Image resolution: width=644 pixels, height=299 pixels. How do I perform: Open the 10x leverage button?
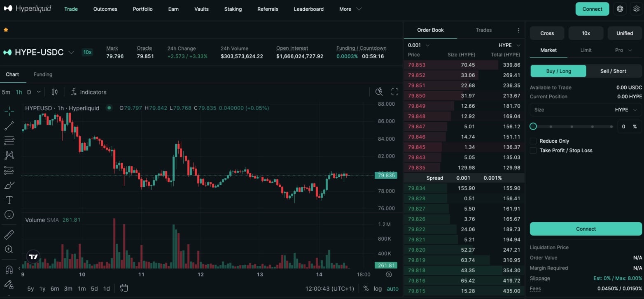pyautogui.click(x=586, y=33)
